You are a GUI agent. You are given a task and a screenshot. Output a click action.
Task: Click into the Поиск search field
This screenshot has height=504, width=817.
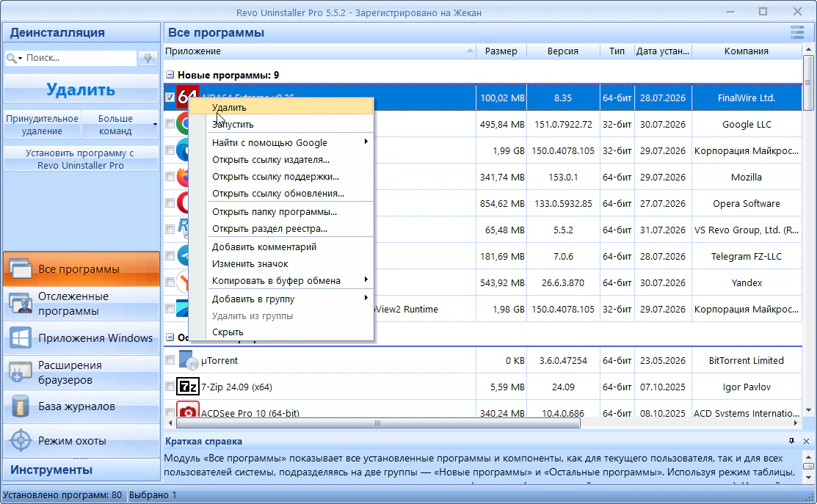click(x=81, y=58)
